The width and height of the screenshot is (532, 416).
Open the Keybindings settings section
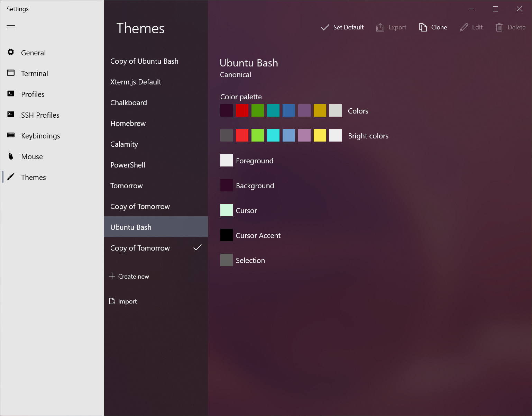tap(40, 136)
